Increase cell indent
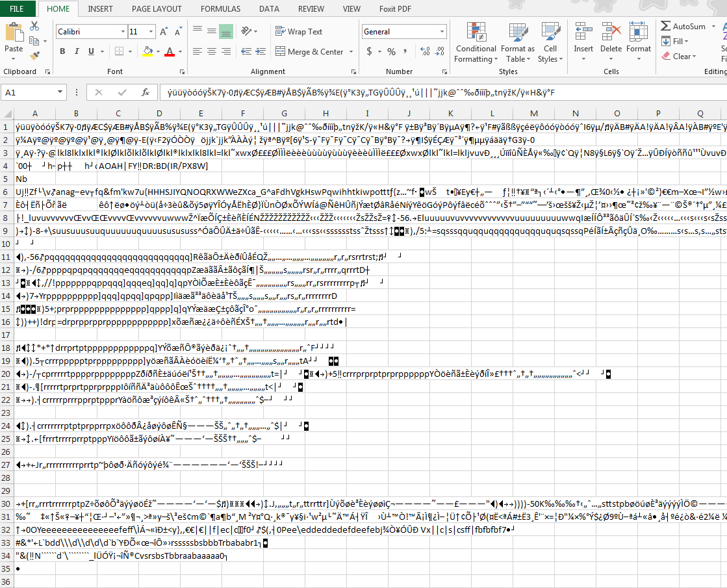Image resolution: width=727 pixels, height=588 pixels. pyautogui.click(x=261, y=51)
